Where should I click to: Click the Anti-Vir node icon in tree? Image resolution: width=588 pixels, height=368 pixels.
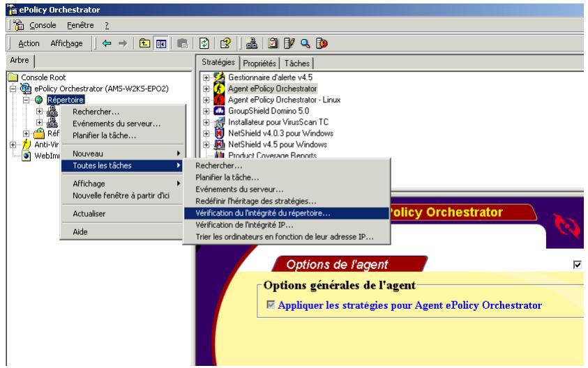[x=26, y=144]
